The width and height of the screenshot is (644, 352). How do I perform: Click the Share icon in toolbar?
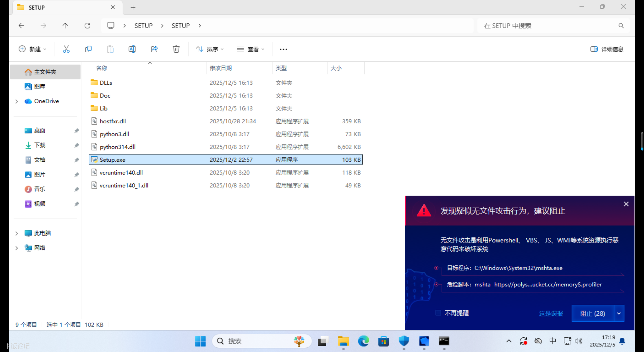[x=154, y=49]
